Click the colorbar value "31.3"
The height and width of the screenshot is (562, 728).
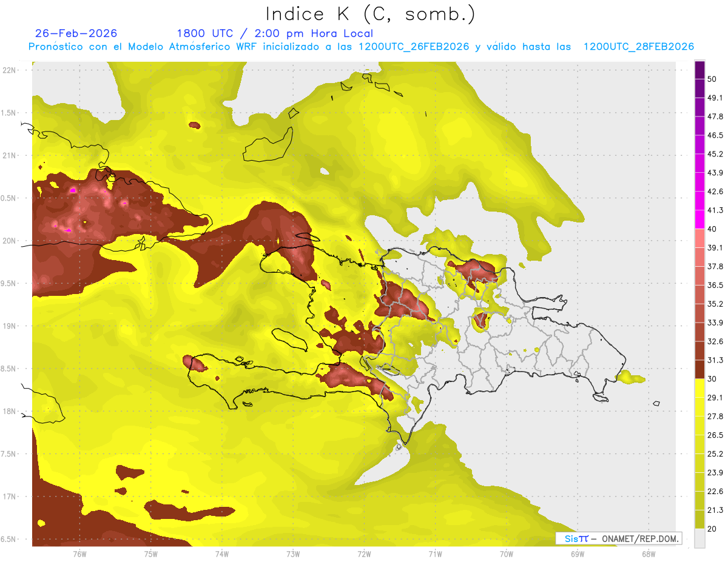(x=715, y=360)
